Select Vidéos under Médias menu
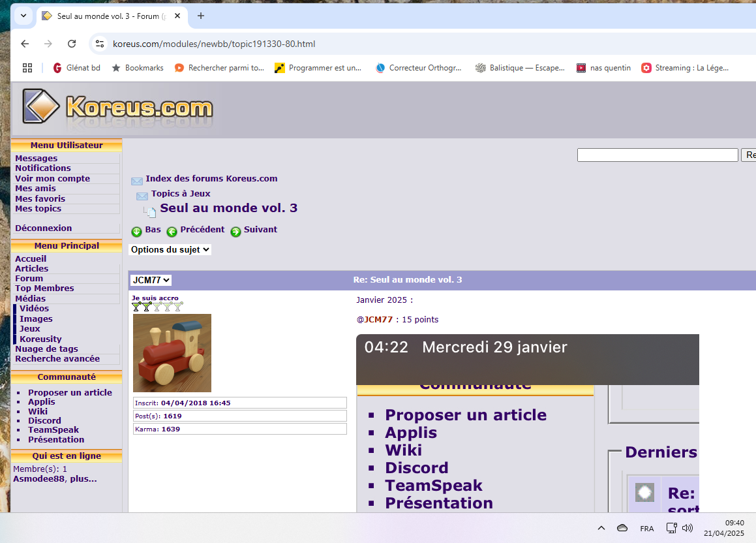The image size is (756, 543). (x=34, y=308)
